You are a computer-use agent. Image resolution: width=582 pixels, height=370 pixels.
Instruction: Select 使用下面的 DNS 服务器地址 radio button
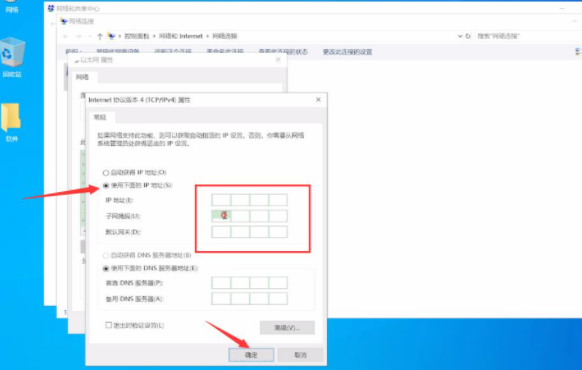click(x=106, y=268)
